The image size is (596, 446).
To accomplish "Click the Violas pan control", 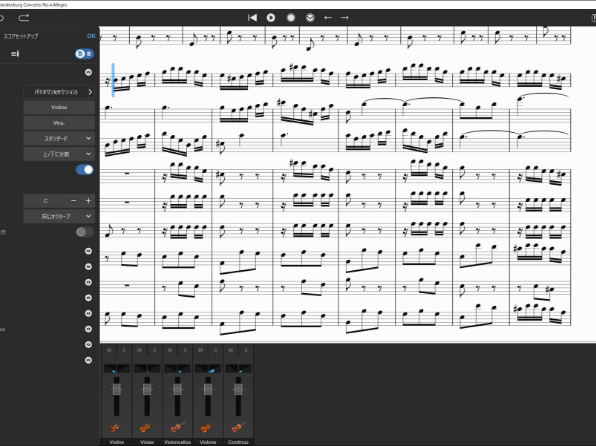I will pyautogui.click(x=147, y=368).
